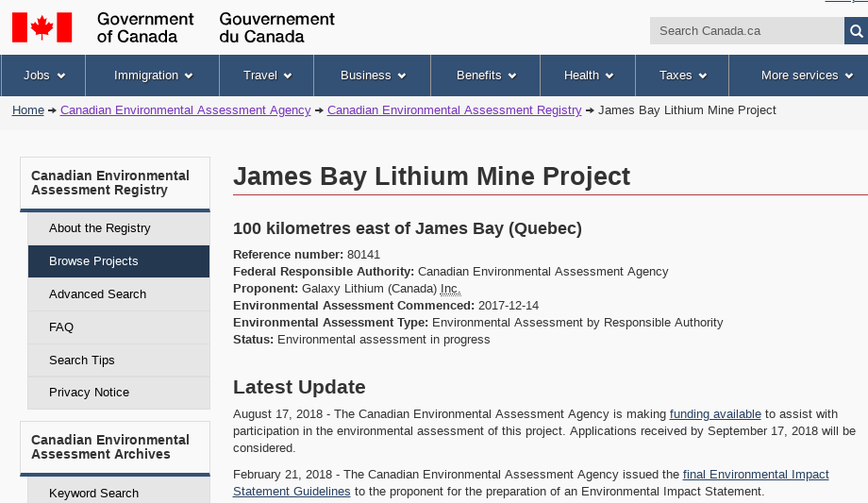Open the Health menu

588,75
